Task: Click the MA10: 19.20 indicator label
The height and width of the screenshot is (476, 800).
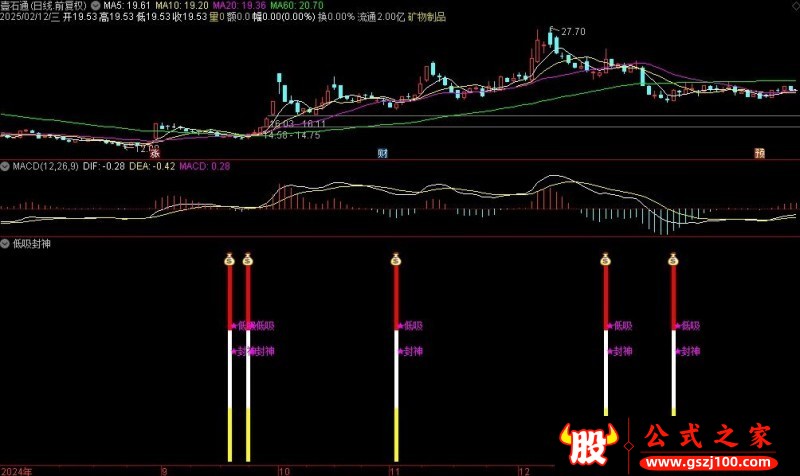Action: click(x=182, y=6)
